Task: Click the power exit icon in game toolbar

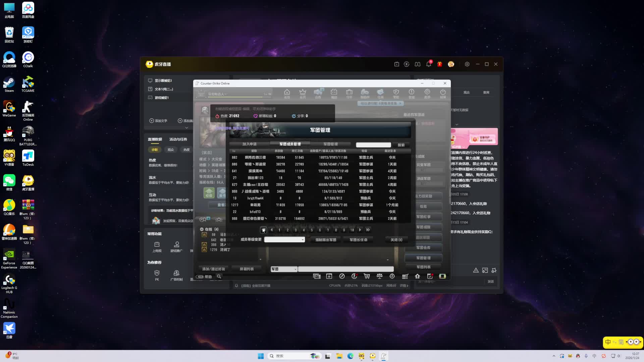Action: pos(443,93)
